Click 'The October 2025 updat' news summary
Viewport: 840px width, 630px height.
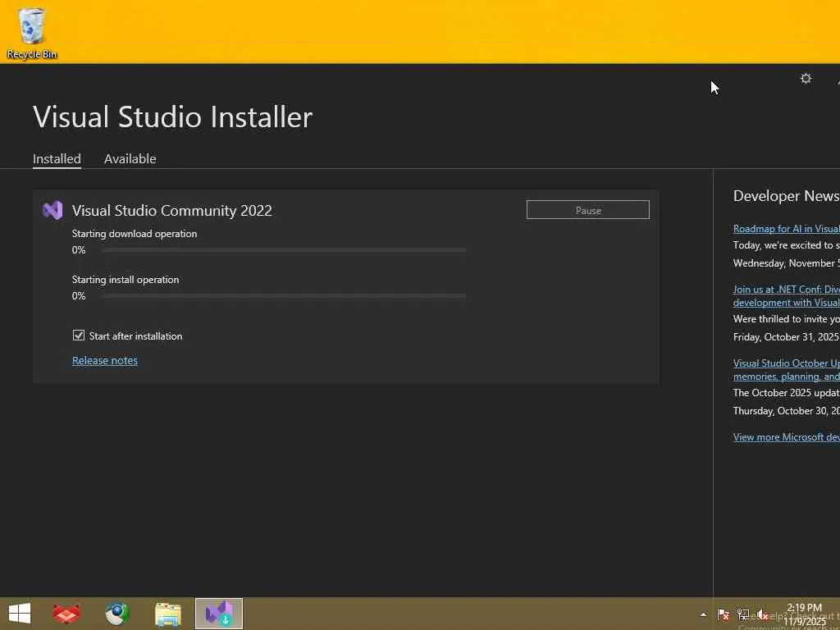[787, 393]
